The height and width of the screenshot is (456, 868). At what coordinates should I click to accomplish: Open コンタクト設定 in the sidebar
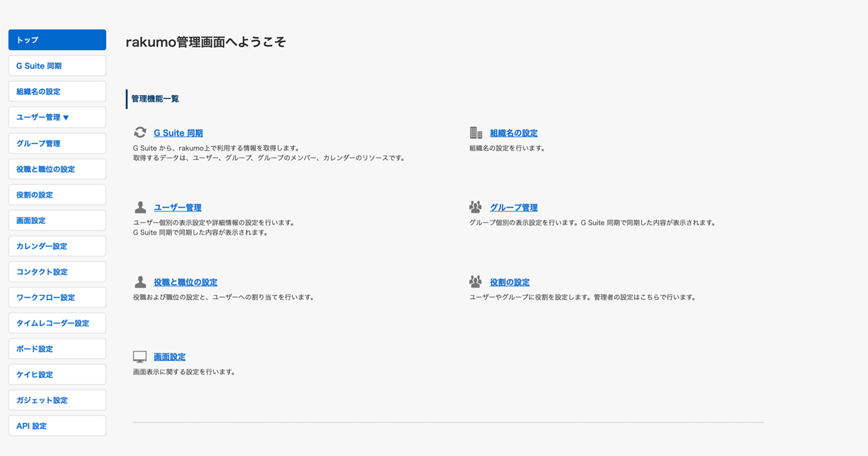click(57, 272)
